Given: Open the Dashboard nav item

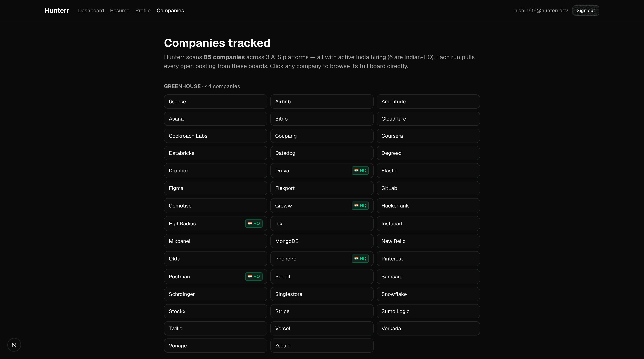Looking at the screenshot, I should [x=91, y=10].
